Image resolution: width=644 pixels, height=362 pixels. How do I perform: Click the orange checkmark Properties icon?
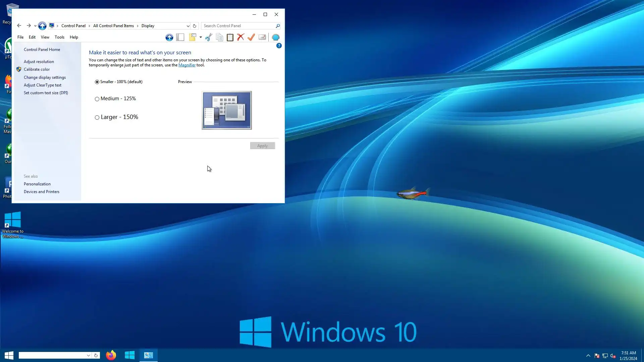click(x=251, y=37)
